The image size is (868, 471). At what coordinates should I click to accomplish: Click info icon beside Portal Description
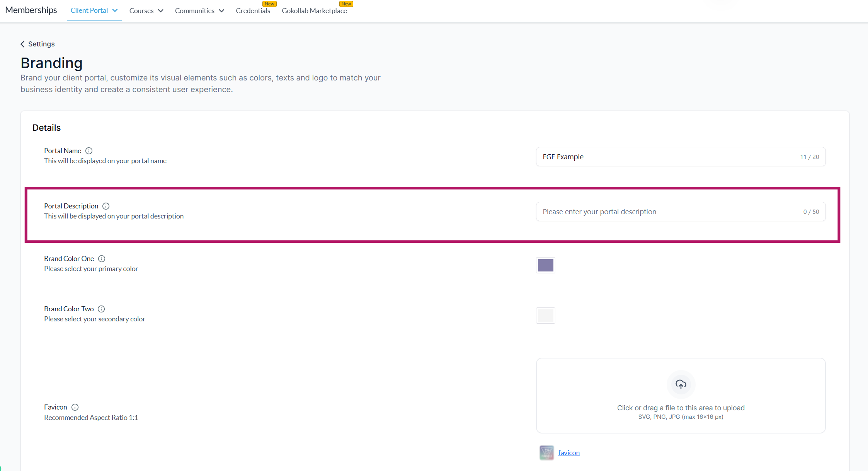(x=106, y=206)
